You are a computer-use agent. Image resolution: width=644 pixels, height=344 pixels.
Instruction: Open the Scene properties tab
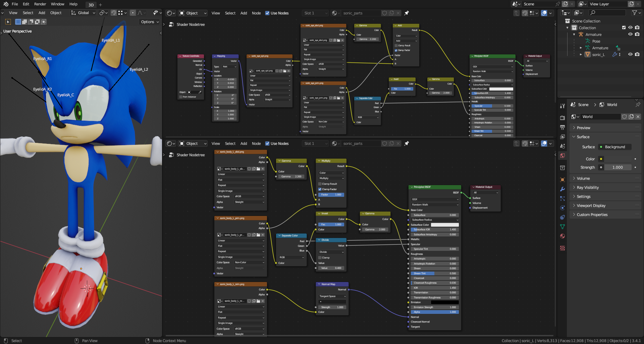[562, 146]
